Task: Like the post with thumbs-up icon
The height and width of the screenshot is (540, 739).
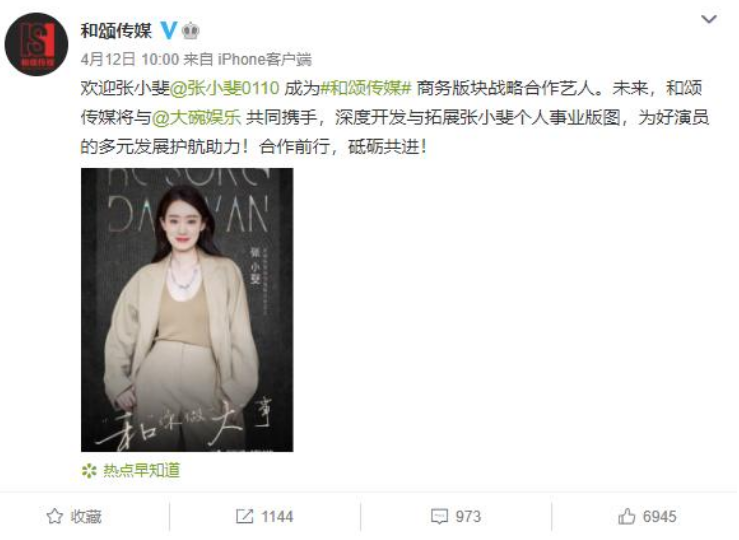Action: click(627, 516)
